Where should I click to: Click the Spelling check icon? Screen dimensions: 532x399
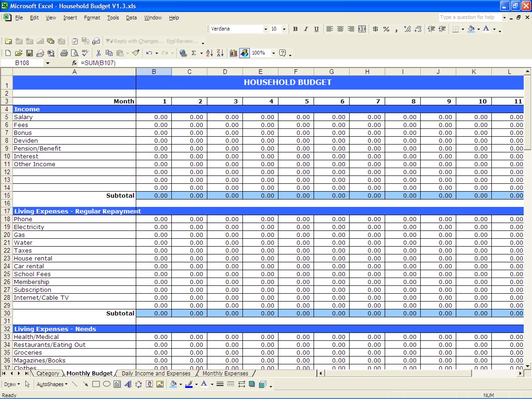[x=85, y=53]
